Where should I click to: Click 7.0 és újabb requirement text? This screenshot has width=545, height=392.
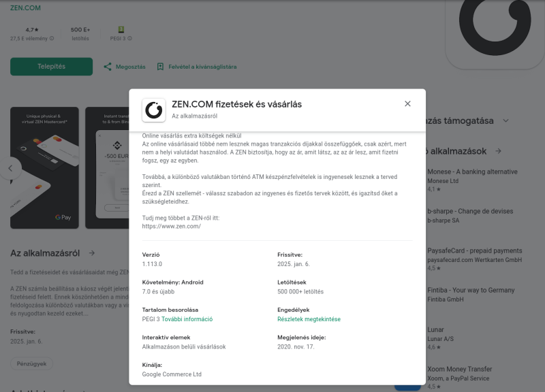tap(158, 292)
